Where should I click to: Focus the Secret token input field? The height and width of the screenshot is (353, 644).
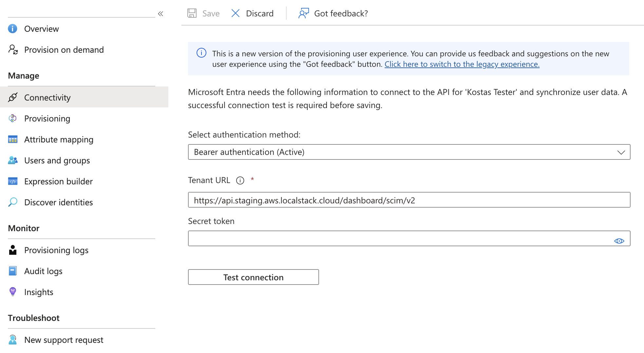(409, 238)
